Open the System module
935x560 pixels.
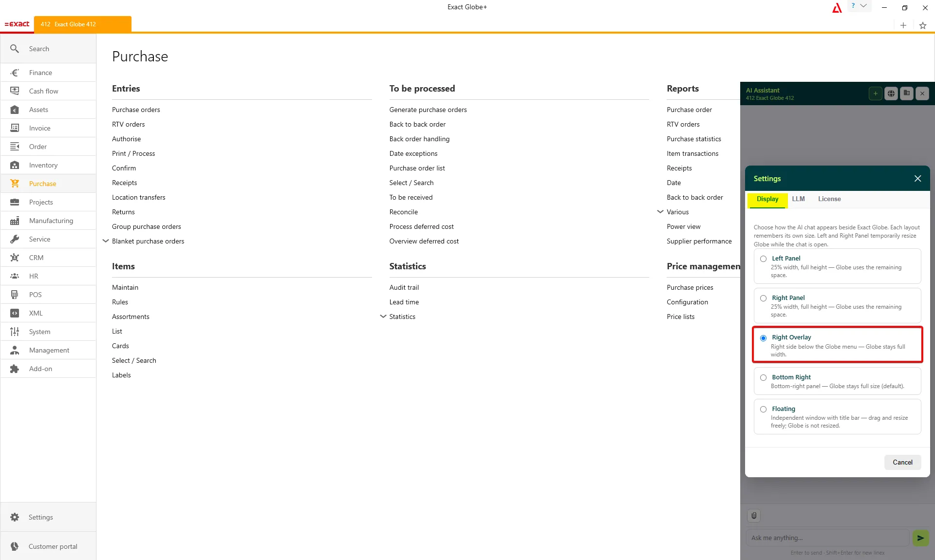point(48,332)
